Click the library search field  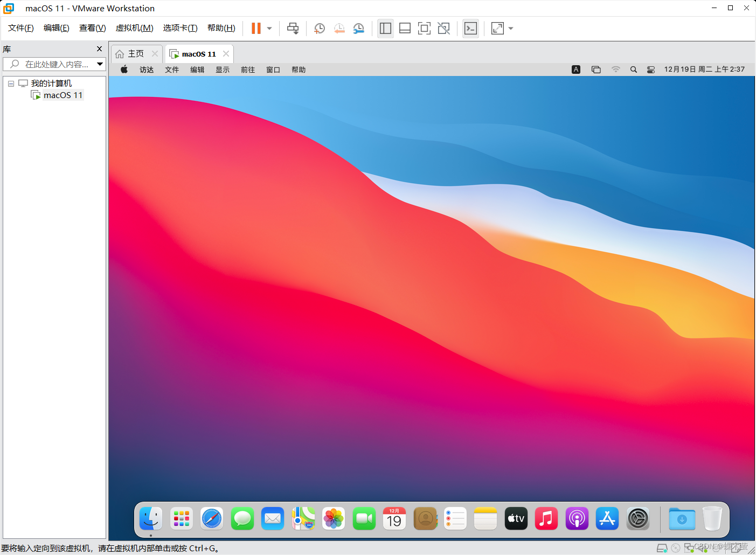(50, 64)
